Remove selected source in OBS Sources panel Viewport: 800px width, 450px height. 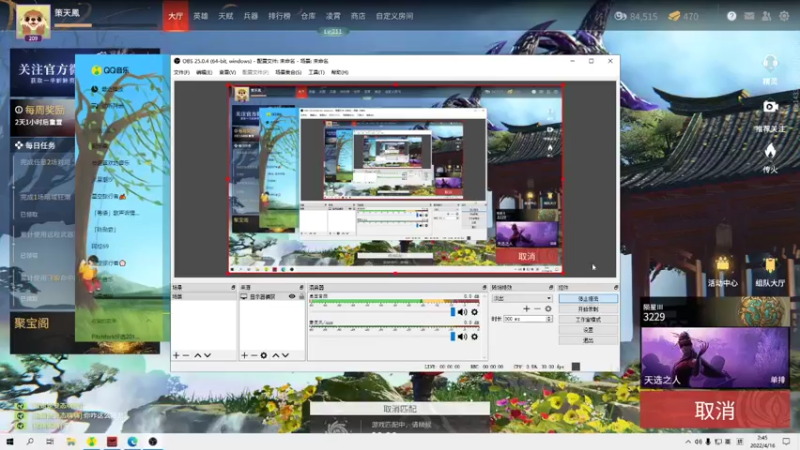click(x=254, y=355)
